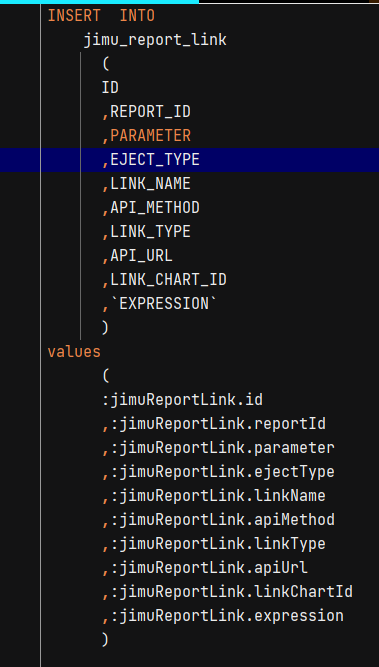Click the ID column line

pos(110,88)
